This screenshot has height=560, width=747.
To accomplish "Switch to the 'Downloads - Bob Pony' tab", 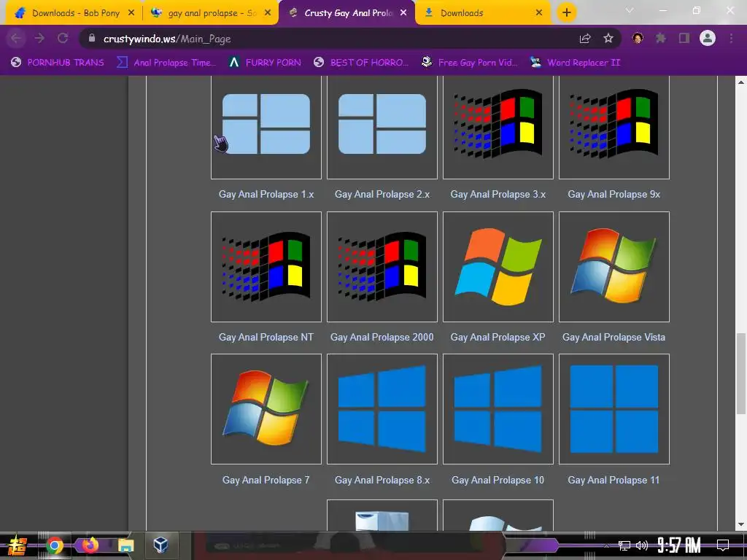I will 74,13.
